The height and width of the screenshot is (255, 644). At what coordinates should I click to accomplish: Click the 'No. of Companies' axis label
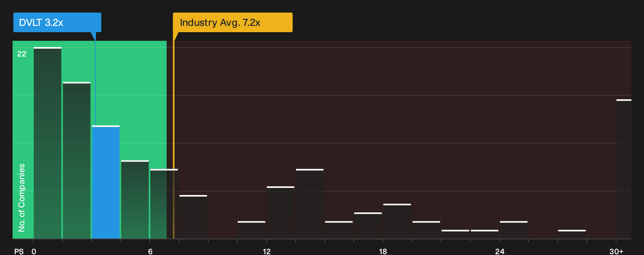click(x=22, y=198)
